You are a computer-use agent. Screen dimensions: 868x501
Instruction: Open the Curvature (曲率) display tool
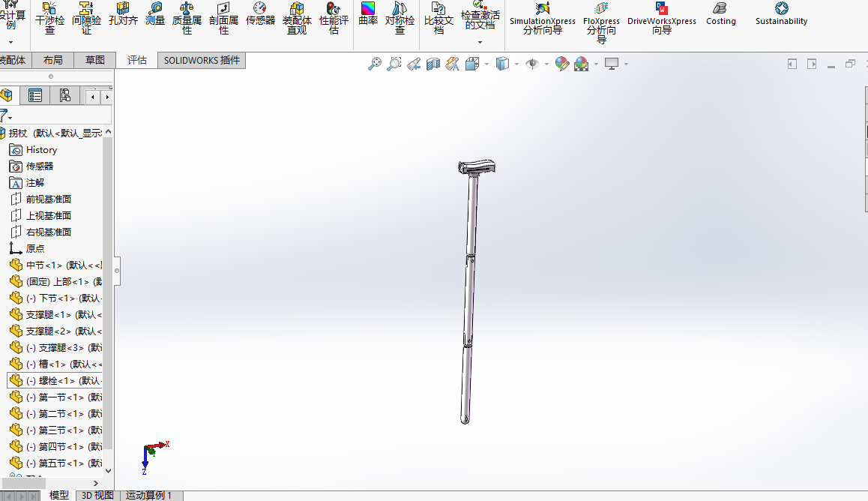pyautogui.click(x=368, y=15)
